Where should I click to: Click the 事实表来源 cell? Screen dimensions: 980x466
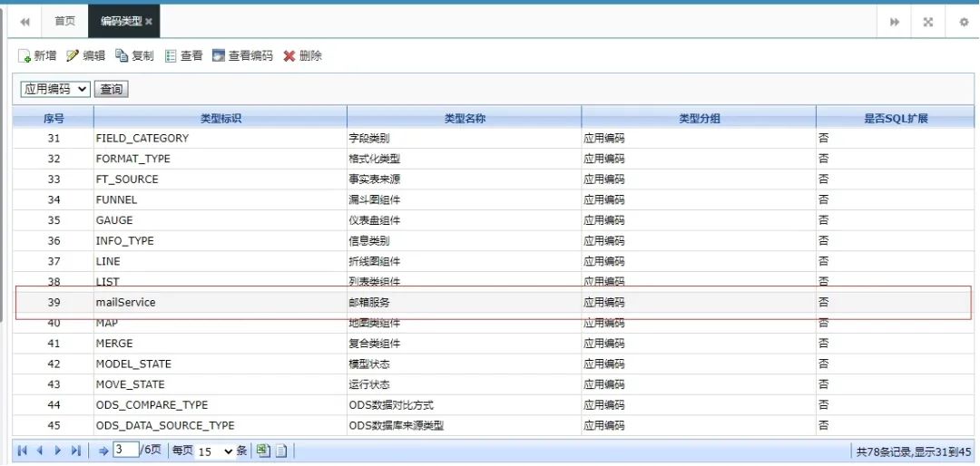point(465,180)
